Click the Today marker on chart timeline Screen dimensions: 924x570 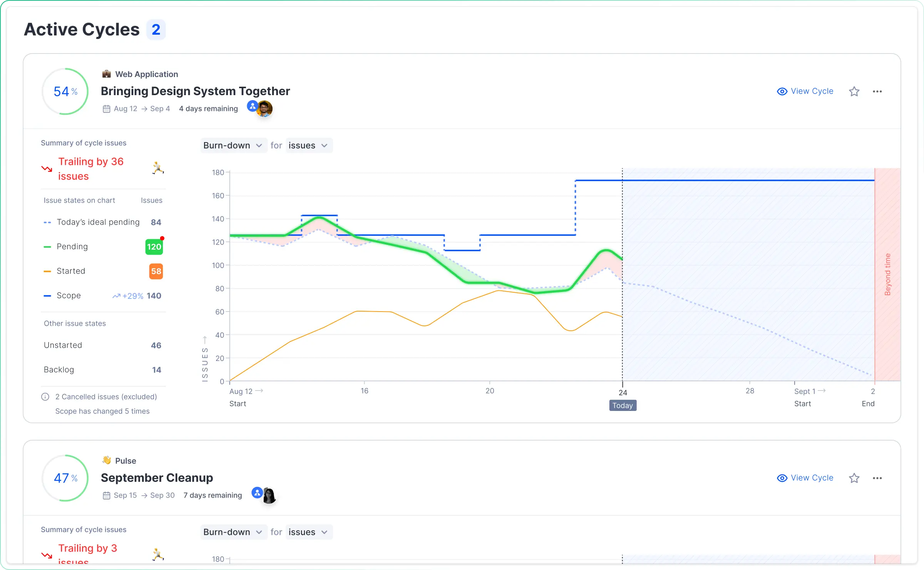(x=623, y=405)
